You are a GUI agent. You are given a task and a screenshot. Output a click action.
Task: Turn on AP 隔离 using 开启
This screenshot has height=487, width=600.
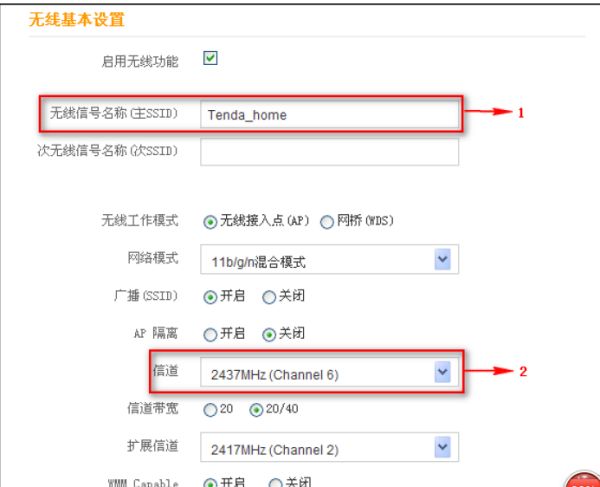210,334
